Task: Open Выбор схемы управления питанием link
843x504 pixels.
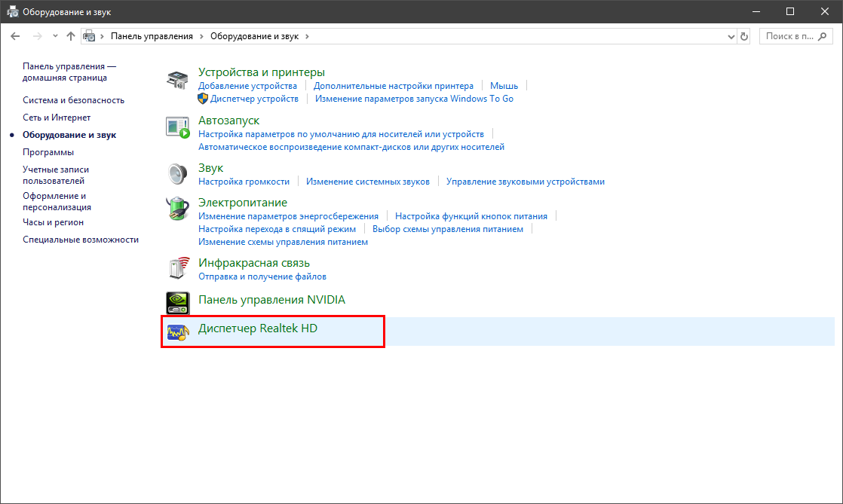Action: coord(448,229)
